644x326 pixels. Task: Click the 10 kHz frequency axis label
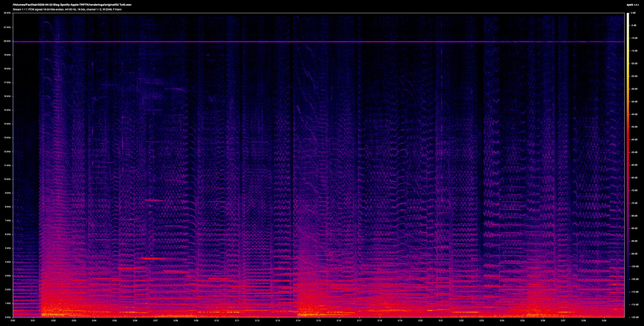(x=7, y=179)
